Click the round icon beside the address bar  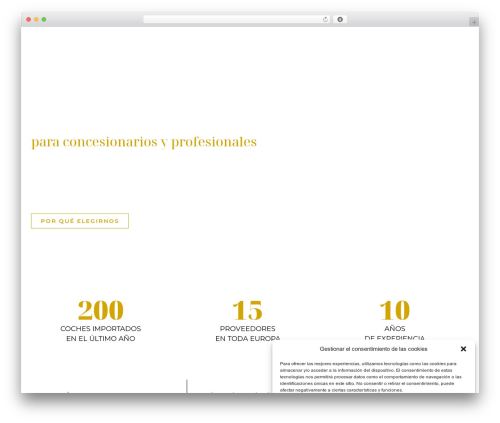pos(340,19)
